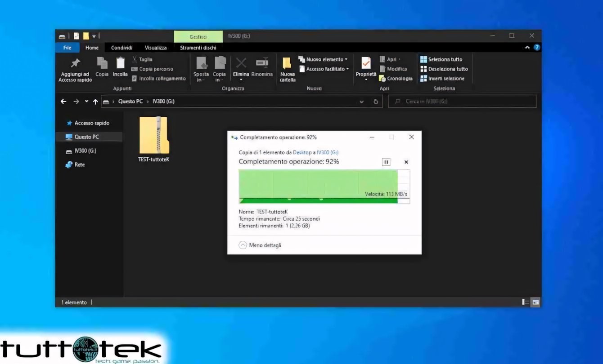This screenshot has width=603, height=364.
Task: Click Copia percorso in the ribbon
Action: (x=152, y=69)
